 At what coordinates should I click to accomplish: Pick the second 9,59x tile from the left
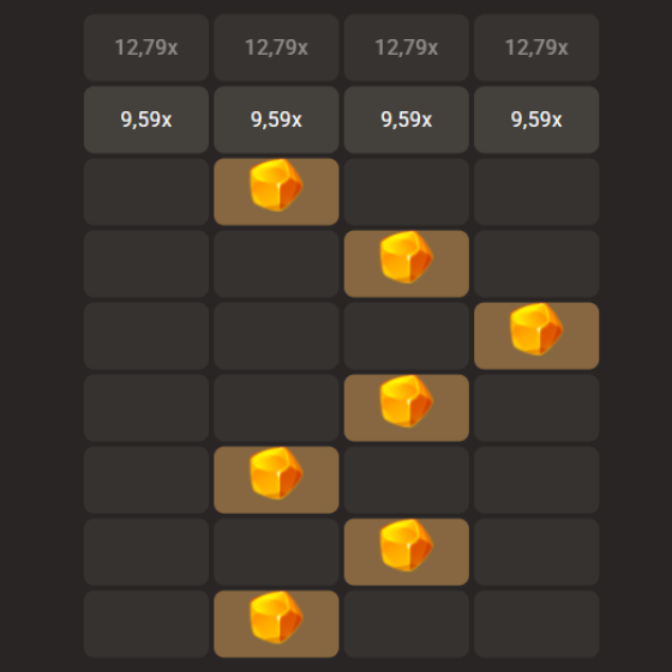pos(276,119)
